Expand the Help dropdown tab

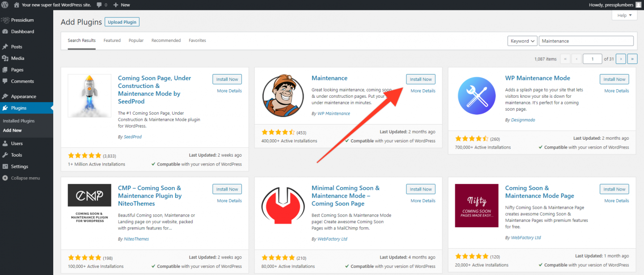coord(624,15)
